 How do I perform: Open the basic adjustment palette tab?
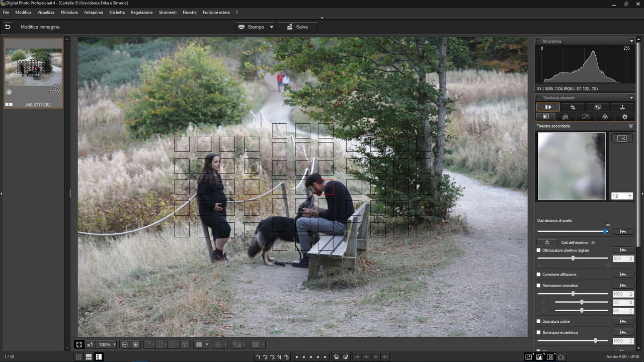pos(546,117)
